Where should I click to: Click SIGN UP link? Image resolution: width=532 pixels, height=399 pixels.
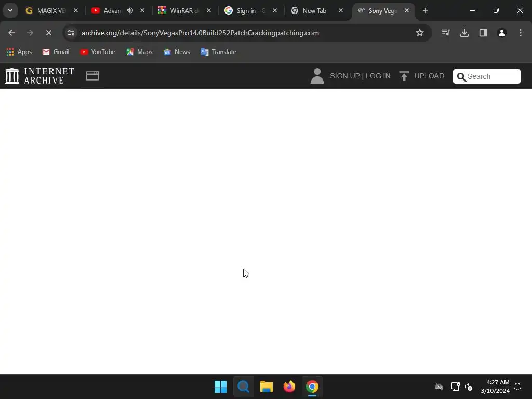(345, 76)
